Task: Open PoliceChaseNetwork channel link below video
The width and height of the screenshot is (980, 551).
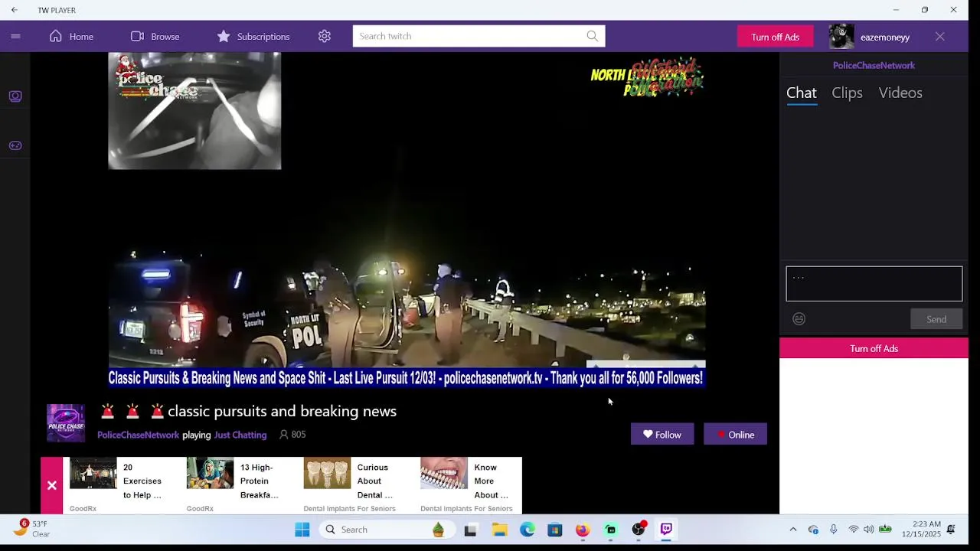Action: (138, 435)
